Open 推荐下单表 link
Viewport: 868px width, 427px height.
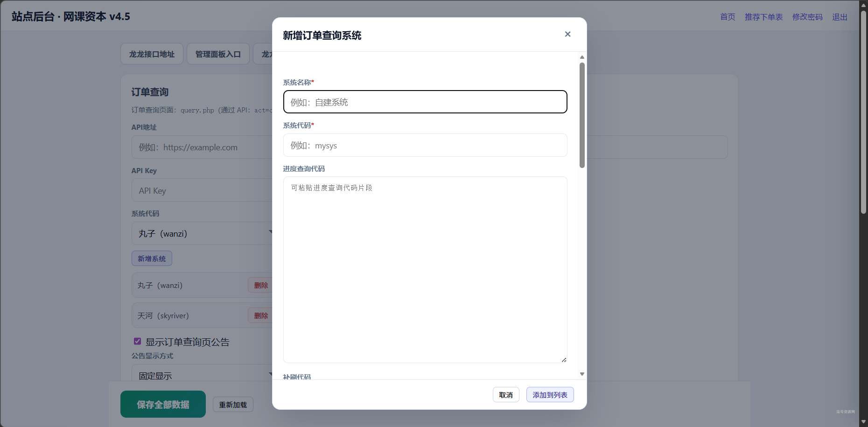coord(763,17)
